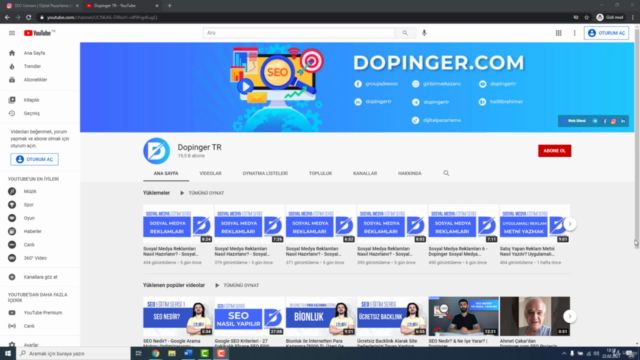The width and height of the screenshot is (640, 360).
Task: Open SEO NASIL YAPILIR video thumbnail
Action: click(x=249, y=316)
